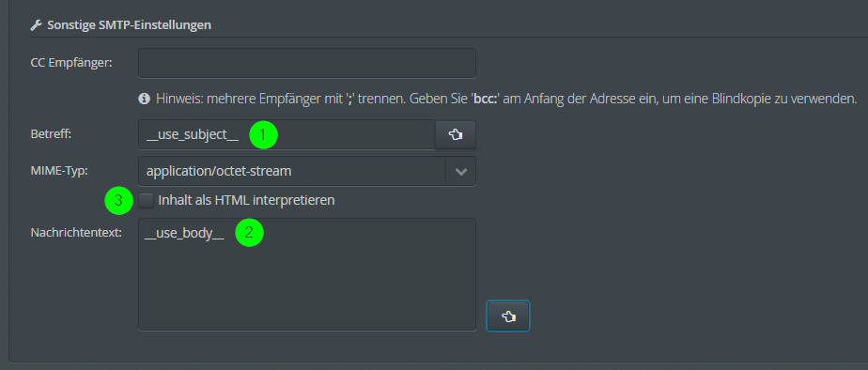Open the placeholder picker beside the Nachrichtentext area
Viewport: 868px width, 370px height.
pyautogui.click(x=508, y=316)
